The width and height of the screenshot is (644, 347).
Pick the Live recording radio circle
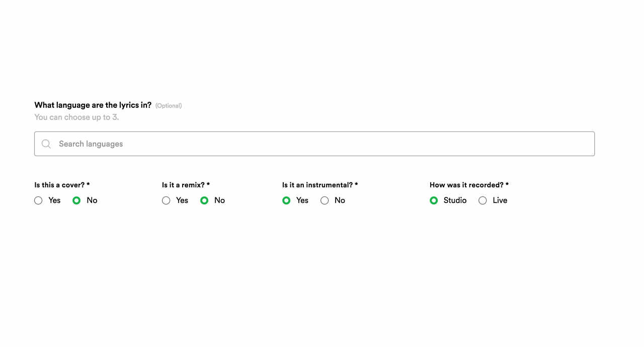pos(482,200)
